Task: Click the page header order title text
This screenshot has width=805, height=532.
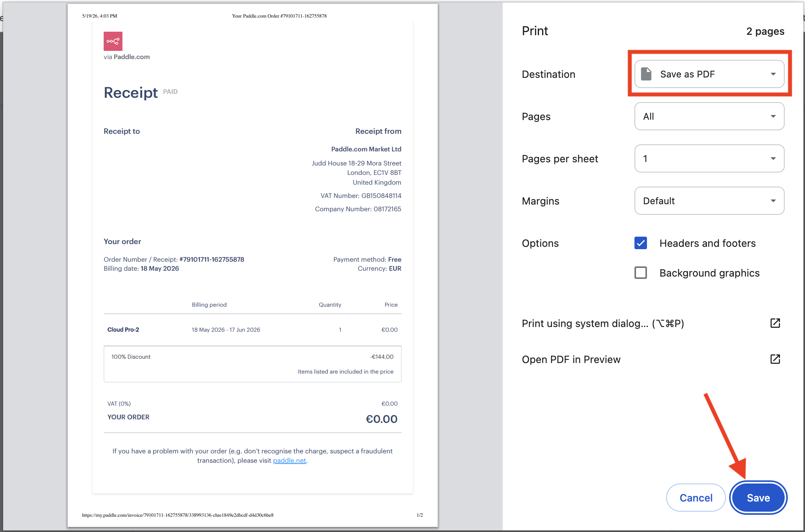Action: (x=279, y=16)
